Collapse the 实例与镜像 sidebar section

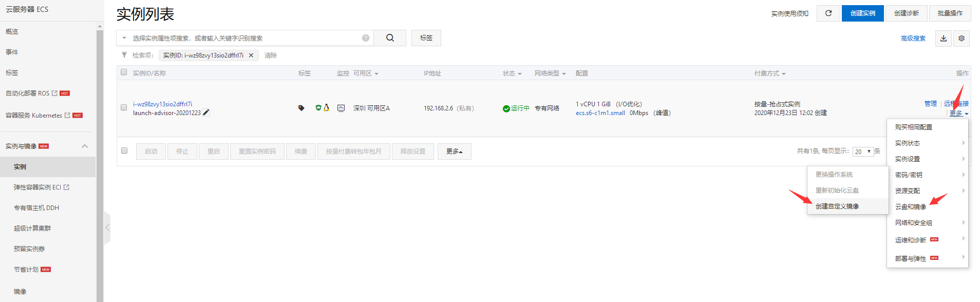[85, 146]
